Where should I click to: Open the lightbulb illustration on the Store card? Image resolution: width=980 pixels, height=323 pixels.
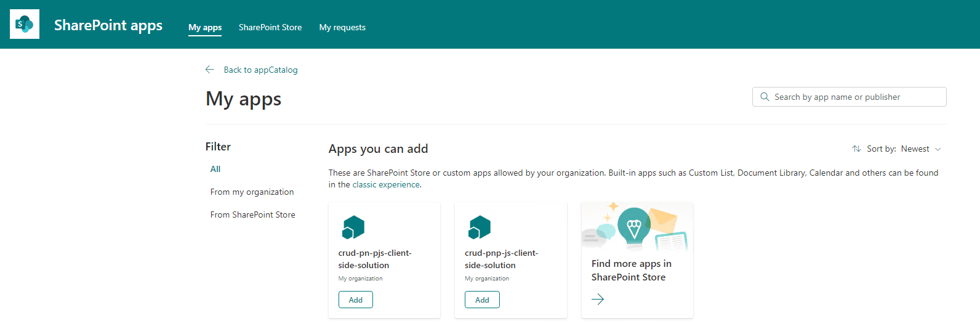(634, 226)
